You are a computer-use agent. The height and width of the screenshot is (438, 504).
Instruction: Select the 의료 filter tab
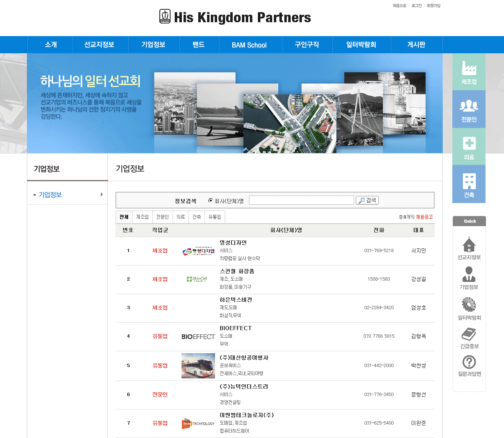tap(181, 217)
